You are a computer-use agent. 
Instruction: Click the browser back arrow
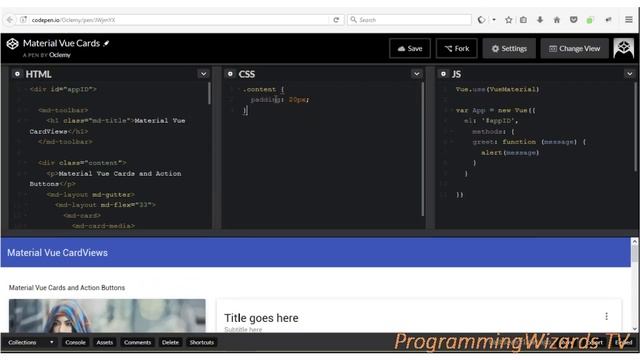coord(10,20)
